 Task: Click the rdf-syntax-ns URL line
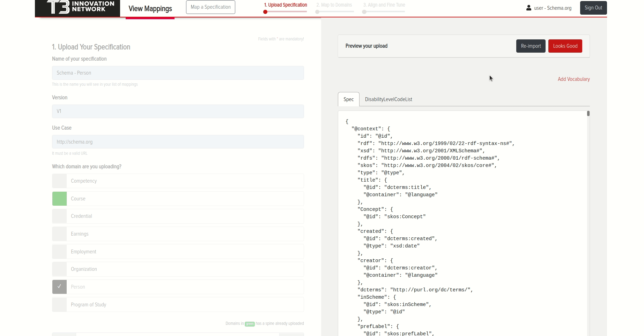(436, 143)
